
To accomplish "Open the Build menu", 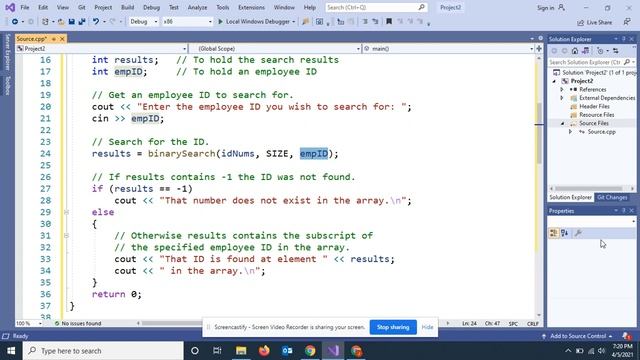I will [x=127, y=7].
